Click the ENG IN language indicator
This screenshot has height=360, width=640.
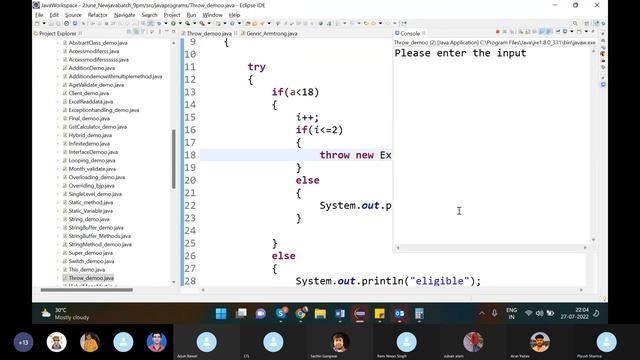click(x=511, y=313)
